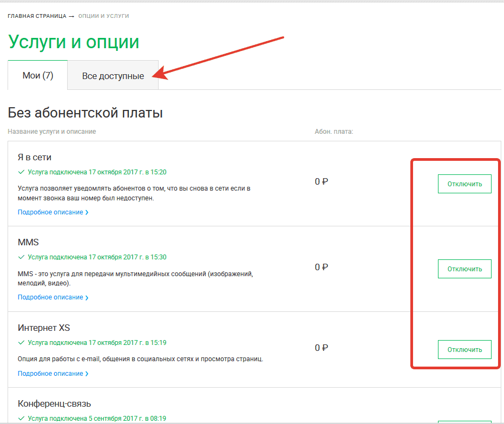Click the Абон. плата column header
The height and width of the screenshot is (424, 504).
point(333,132)
